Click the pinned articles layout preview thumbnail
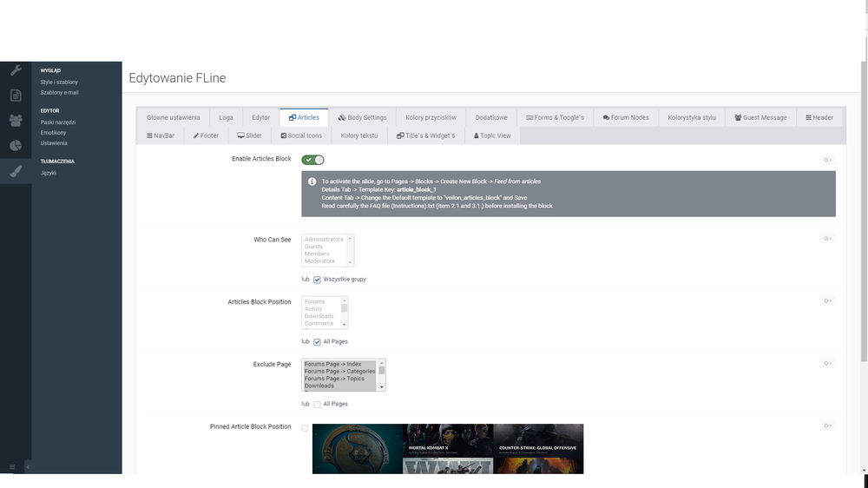 [447, 448]
